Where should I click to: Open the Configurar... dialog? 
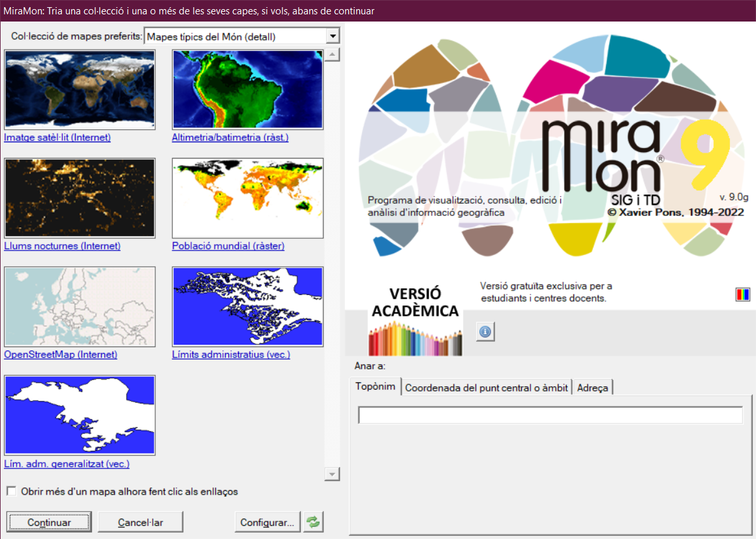[x=267, y=522]
